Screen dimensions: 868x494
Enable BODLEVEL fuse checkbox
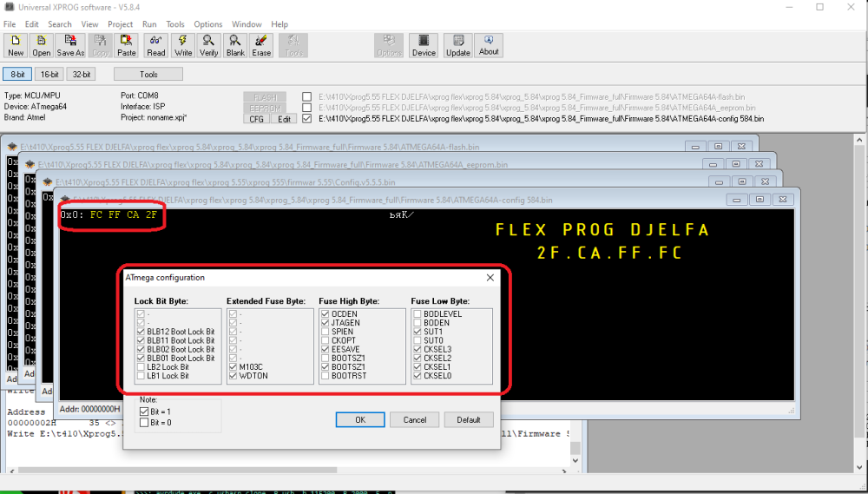418,314
